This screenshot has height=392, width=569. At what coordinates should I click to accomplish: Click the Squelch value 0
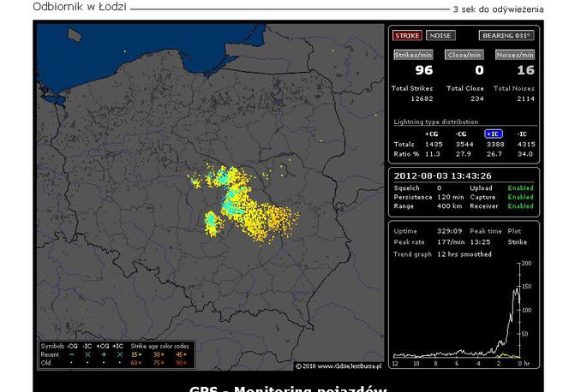(440, 188)
